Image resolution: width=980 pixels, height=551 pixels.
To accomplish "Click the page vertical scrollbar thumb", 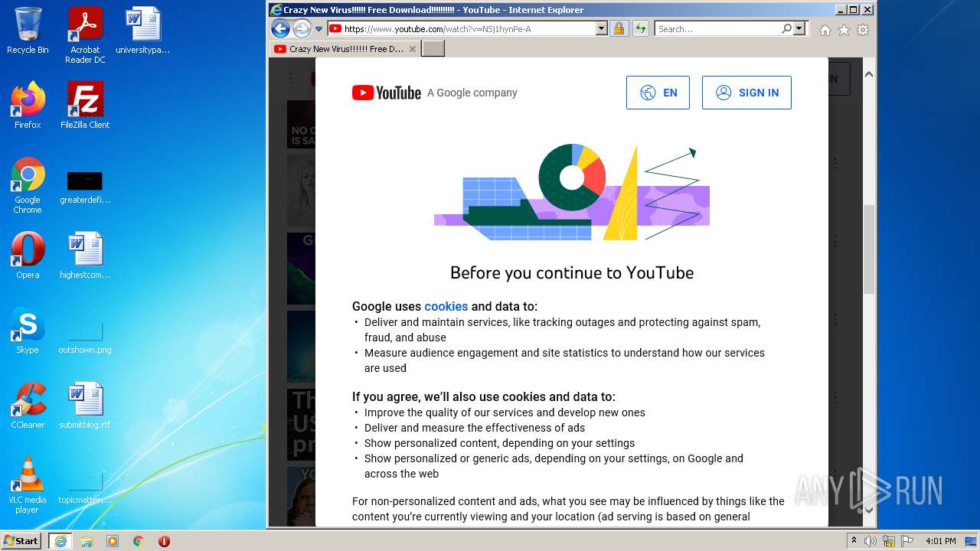I will 869,249.
